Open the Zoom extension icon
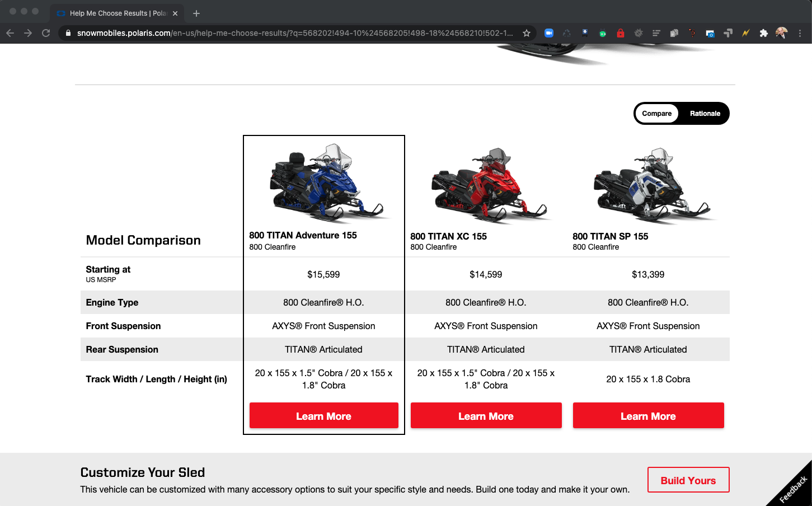The image size is (812, 506). 549,33
